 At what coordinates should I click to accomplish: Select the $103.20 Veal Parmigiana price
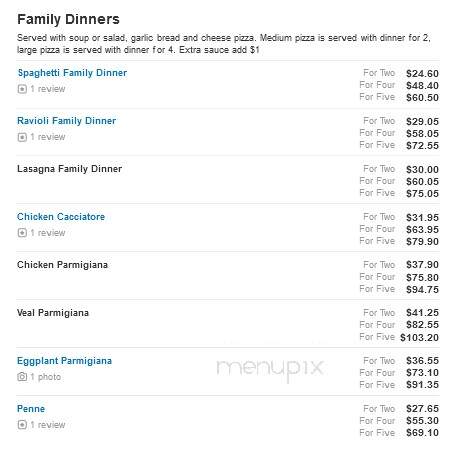coord(419,337)
